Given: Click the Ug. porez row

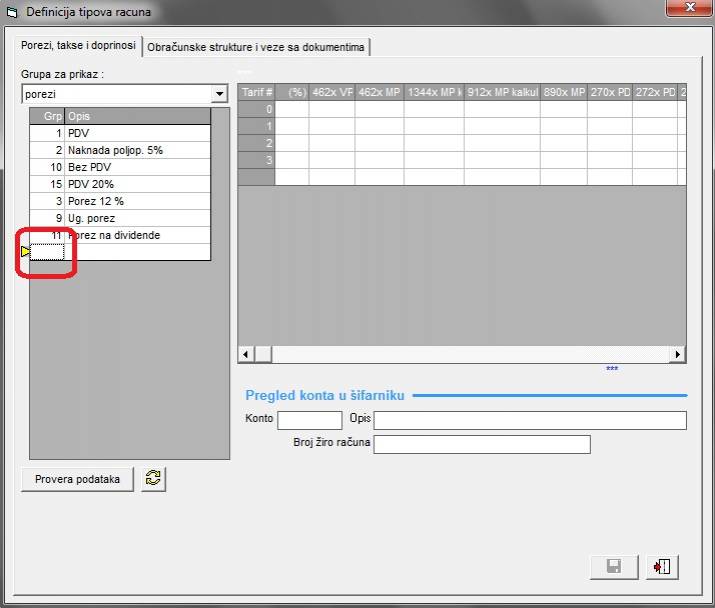Looking at the screenshot, I should point(137,218).
